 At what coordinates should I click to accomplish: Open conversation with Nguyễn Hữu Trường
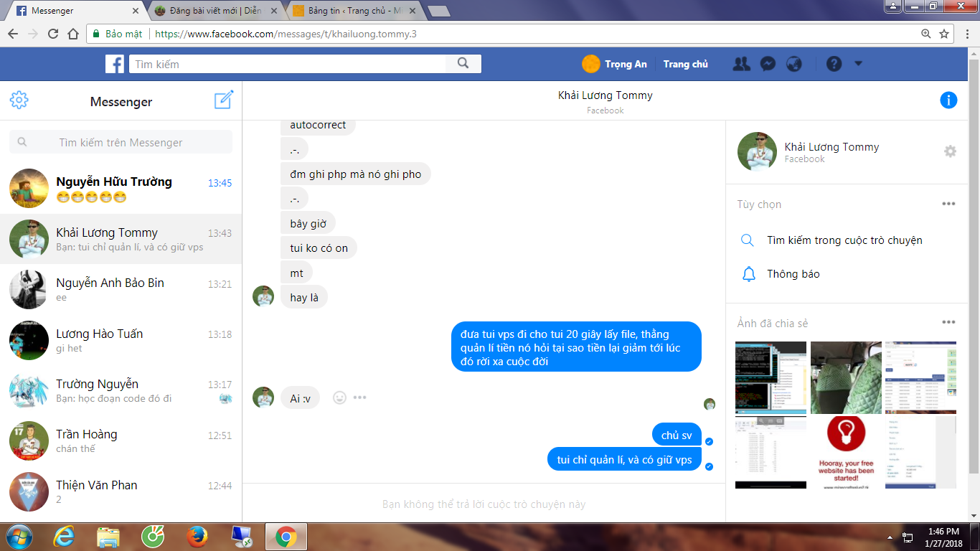121,189
